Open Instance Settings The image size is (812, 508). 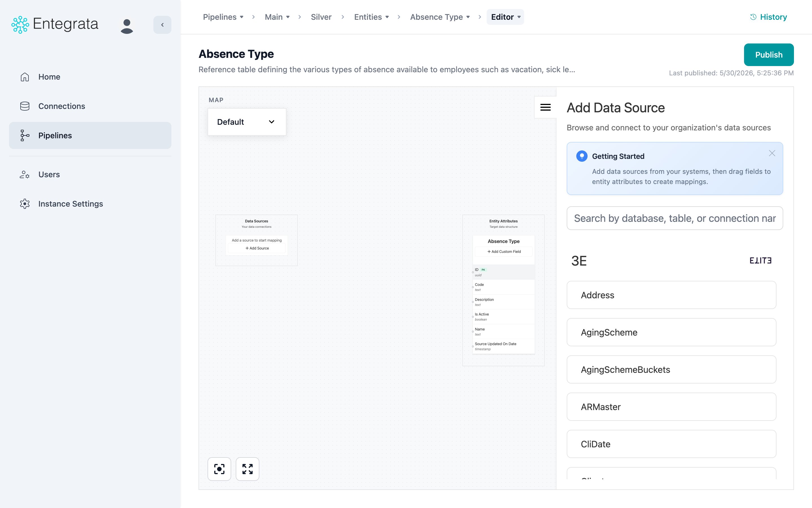(x=90, y=203)
